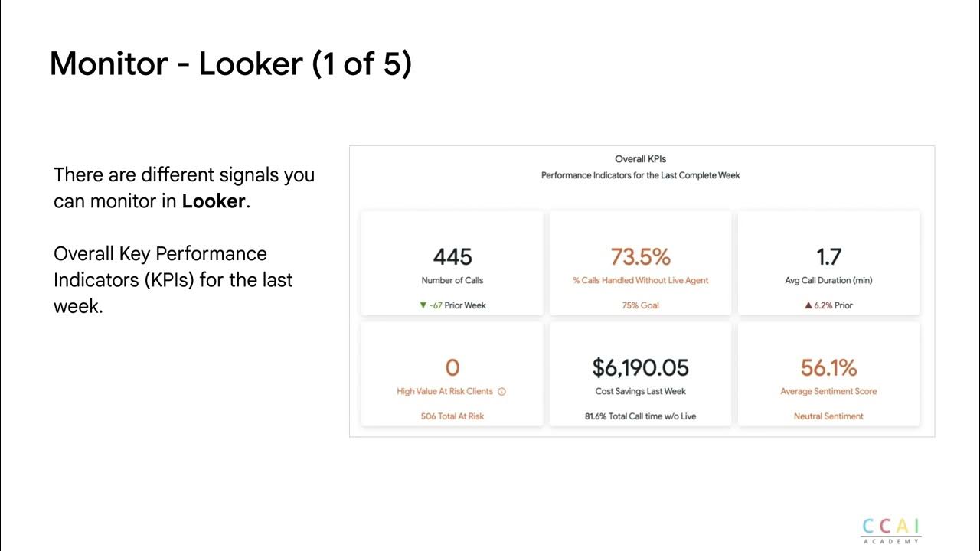This screenshot has width=980, height=551.
Task: Click the Neutral Sentiment label
Action: (828, 416)
